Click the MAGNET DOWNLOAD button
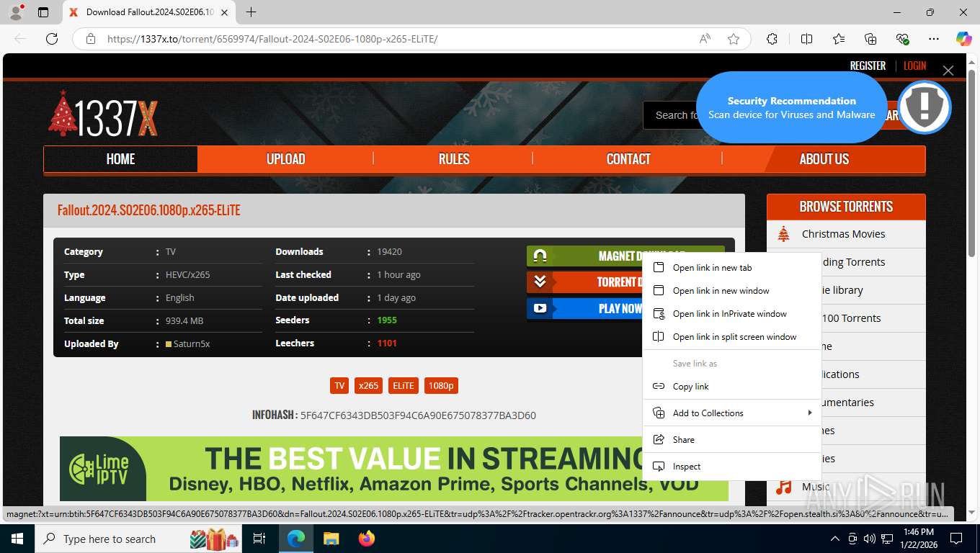The width and height of the screenshot is (980, 553). [x=584, y=256]
